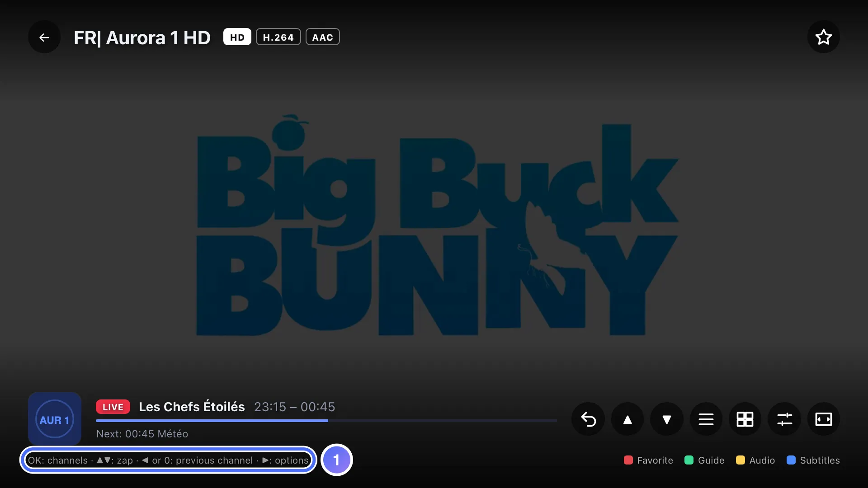Open multi-view grid icon

tap(745, 419)
